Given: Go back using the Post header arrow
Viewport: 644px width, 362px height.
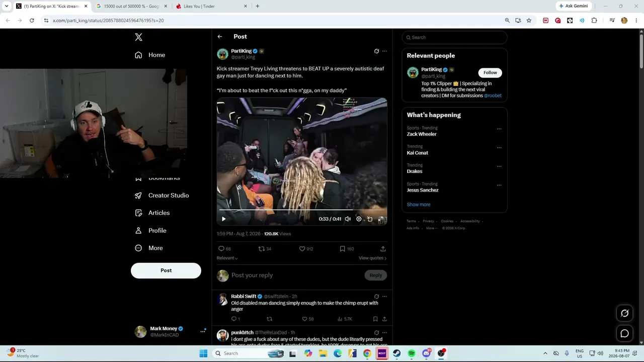Looking at the screenshot, I should point(220,37).
